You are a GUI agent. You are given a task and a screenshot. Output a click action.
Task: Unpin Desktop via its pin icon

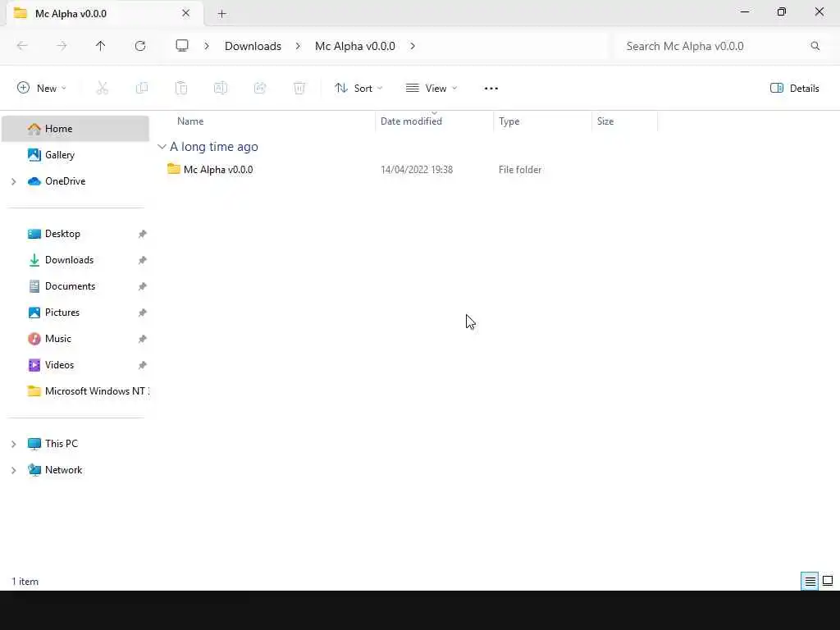(143, 234)
